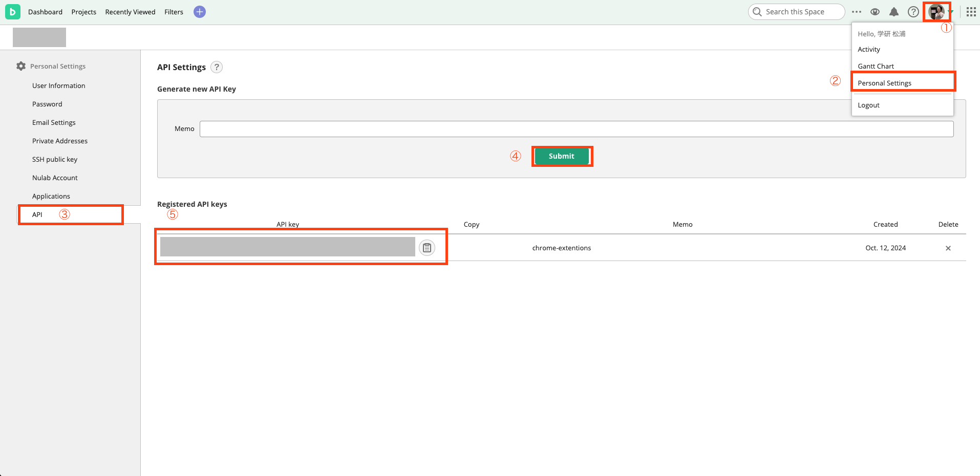Open the Nulab apps grid icon
Viewport: 980px width, 476px height.
(970, 12)
